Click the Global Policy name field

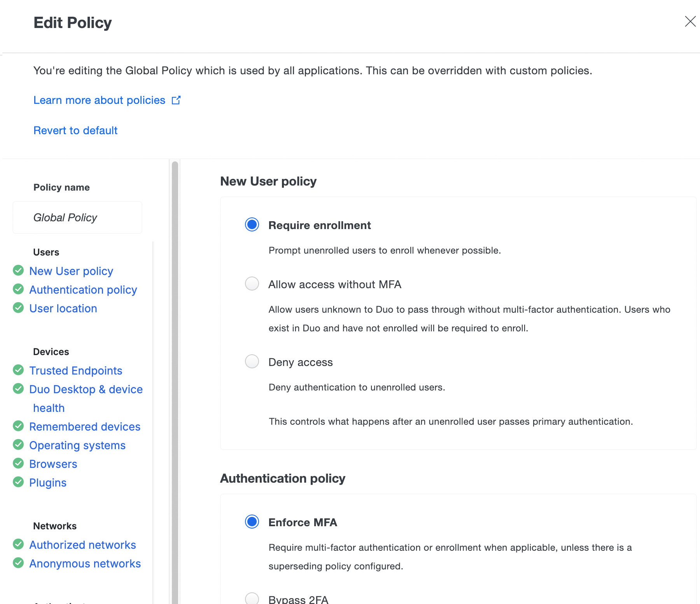pyautogui.click(x=77, y=217)
